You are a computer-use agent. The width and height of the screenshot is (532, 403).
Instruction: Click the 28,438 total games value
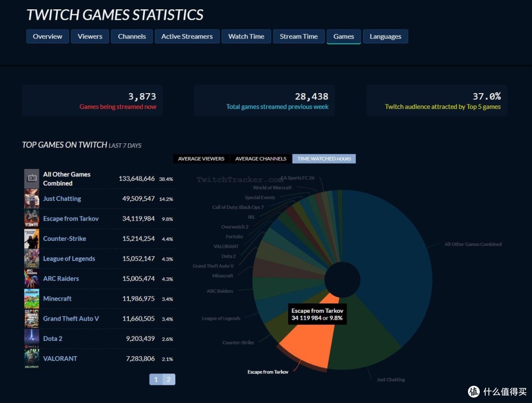(311, 97)
